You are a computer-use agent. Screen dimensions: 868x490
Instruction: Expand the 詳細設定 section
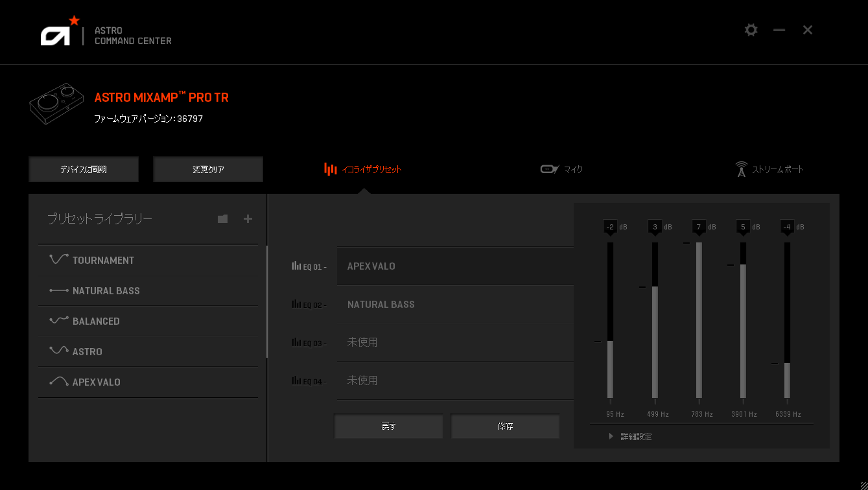[631, 436]
